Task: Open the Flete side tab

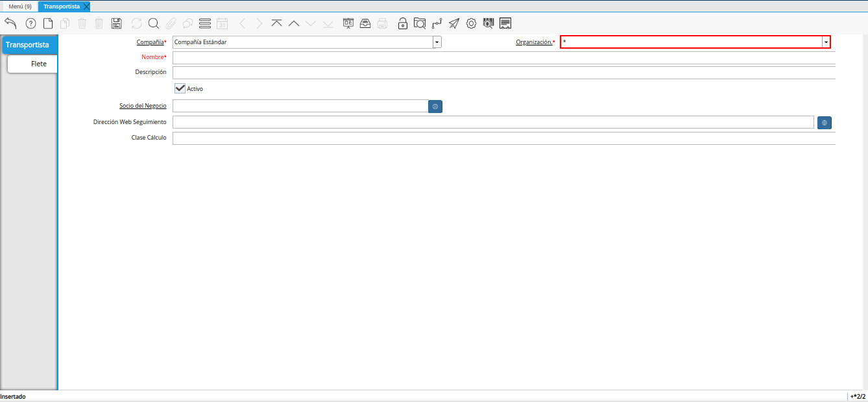Action: (32, 64)
